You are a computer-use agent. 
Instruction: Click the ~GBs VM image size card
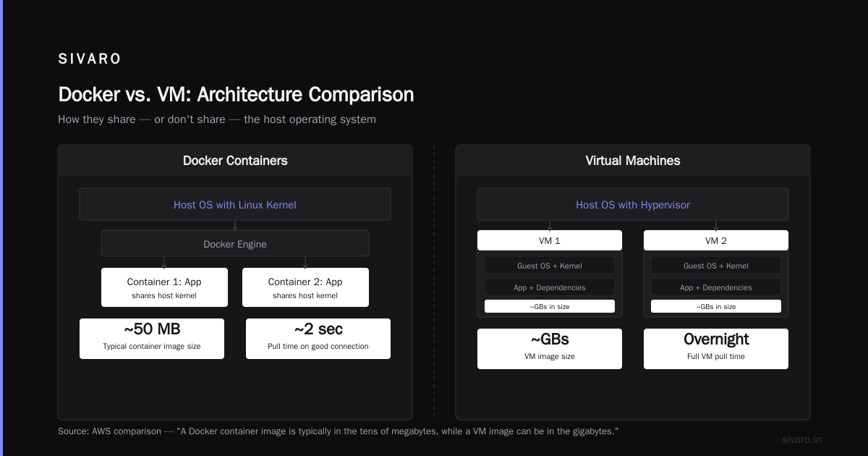tap(550, 349)
